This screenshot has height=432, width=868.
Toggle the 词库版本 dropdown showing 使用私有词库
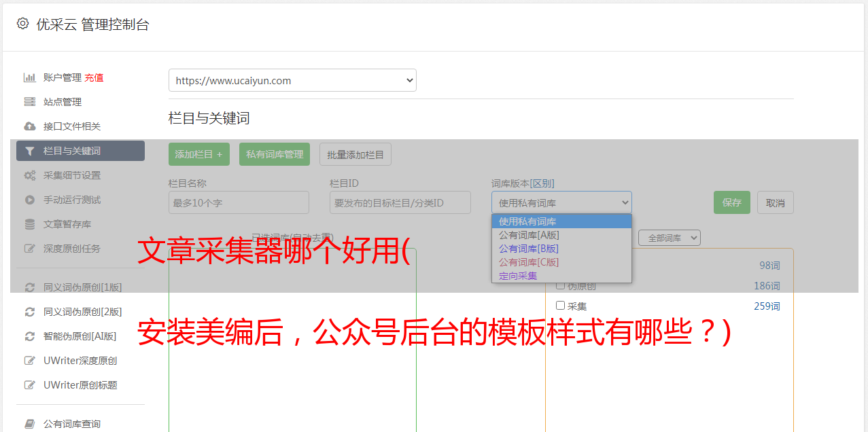pos(561,202)
